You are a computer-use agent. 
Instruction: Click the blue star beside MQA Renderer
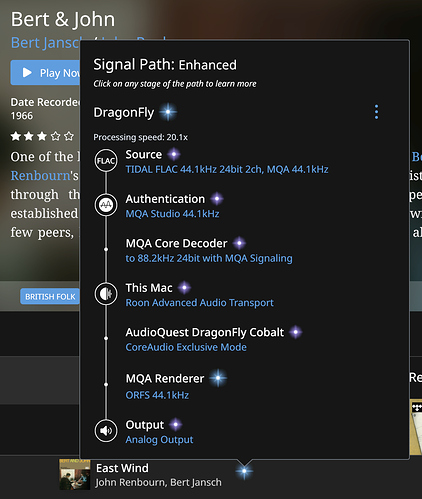click(218, 378)
